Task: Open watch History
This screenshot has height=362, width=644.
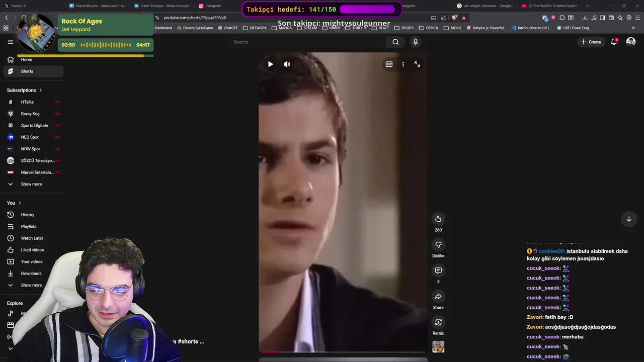Action: coord(33,215)
